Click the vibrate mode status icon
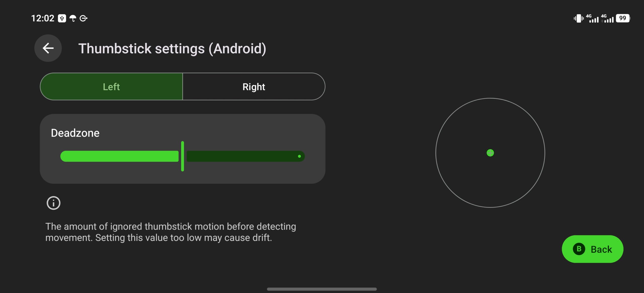The image size is (644, 293). point(579,18)
